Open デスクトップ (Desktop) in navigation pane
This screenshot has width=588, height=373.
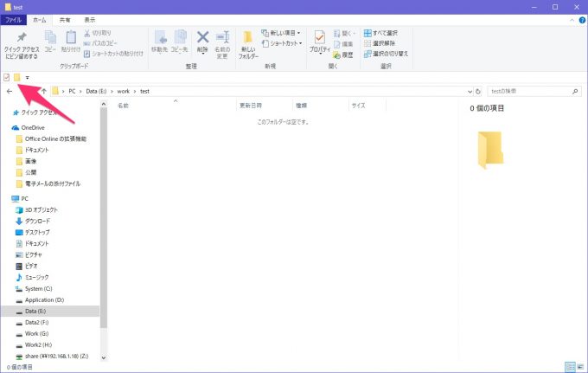point(33,232)
